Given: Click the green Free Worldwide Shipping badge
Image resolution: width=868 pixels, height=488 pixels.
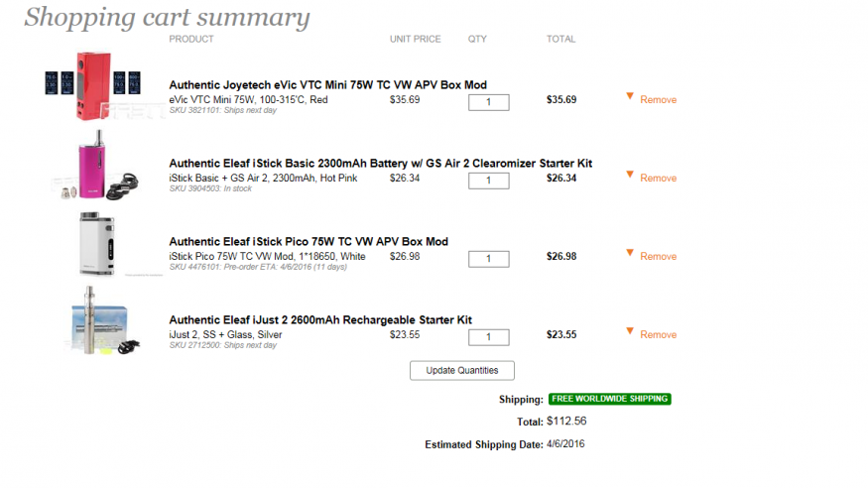Looking at the screenshot, I should 609,399.
